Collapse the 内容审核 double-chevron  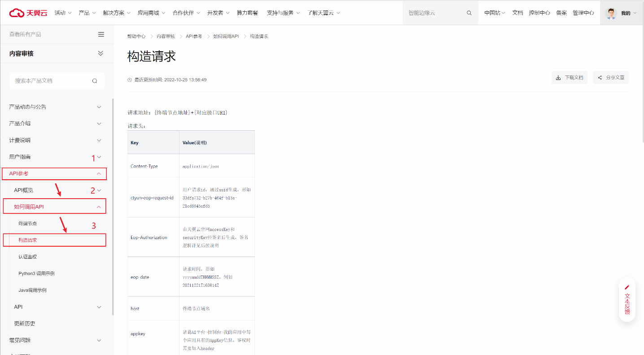tap(101, 53)
